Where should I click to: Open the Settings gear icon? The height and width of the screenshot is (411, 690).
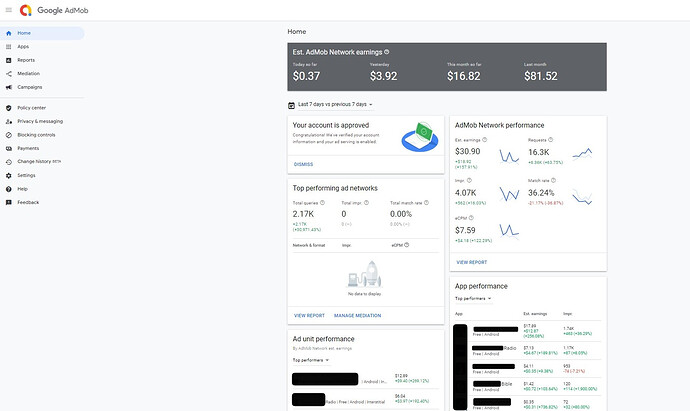point(8,175)
